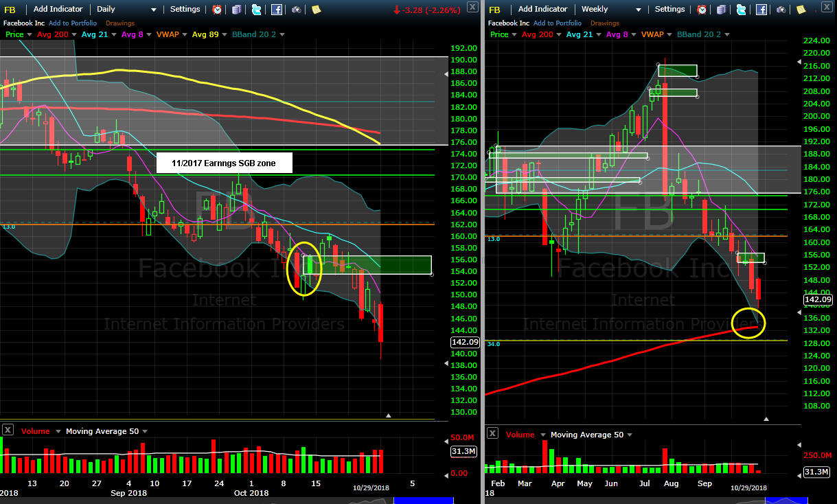Click the binoculars icon on Daily chart

[x=296, y=10]
